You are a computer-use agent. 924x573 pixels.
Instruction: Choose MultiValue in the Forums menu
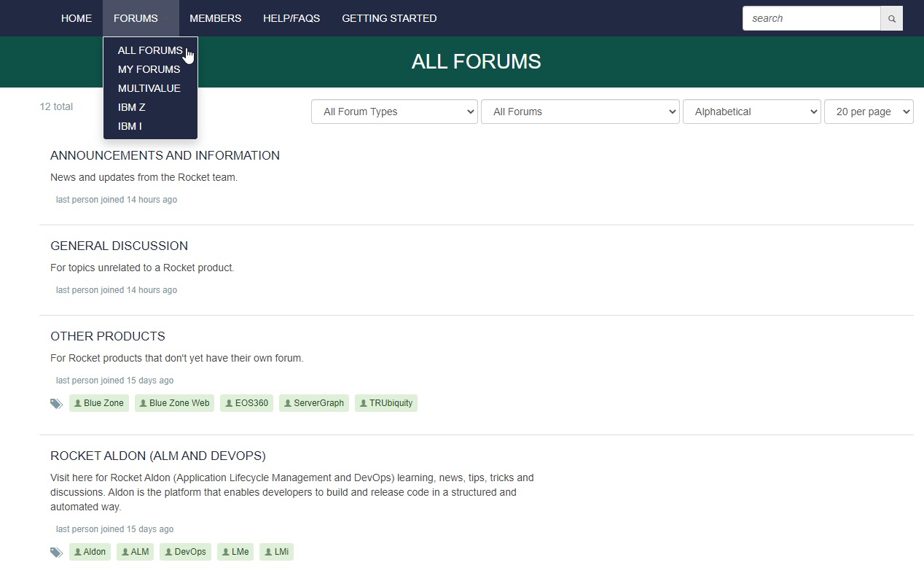pyautogui.click(x=149, y=88)
